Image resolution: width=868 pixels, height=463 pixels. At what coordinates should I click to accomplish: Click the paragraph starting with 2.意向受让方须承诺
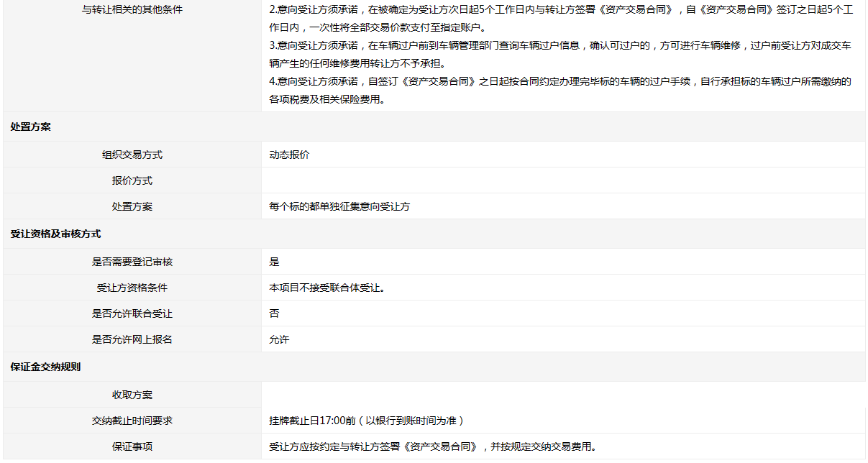click(x=560, y=19)
